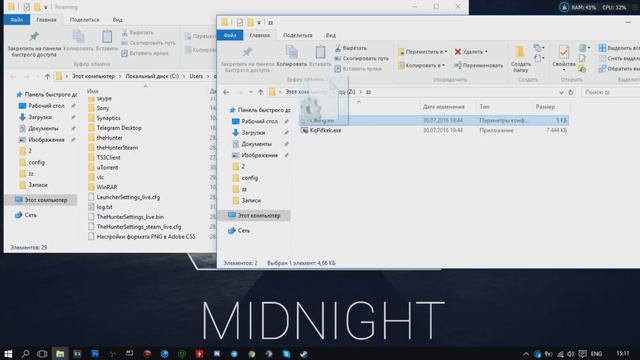Click the large Вставить icon in zz window
This screenshot has width=640, height=360.
coord(320,52)
